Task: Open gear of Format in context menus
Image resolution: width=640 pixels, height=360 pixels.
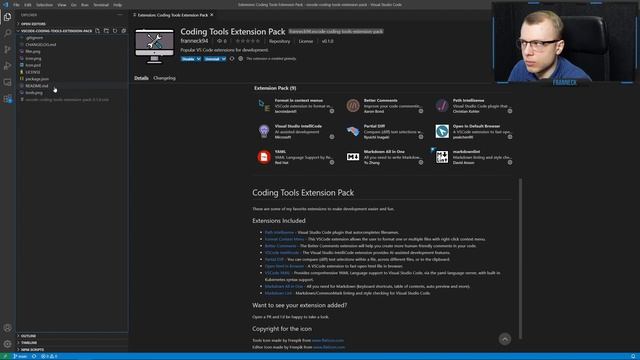Action: [x=332, y=111]
